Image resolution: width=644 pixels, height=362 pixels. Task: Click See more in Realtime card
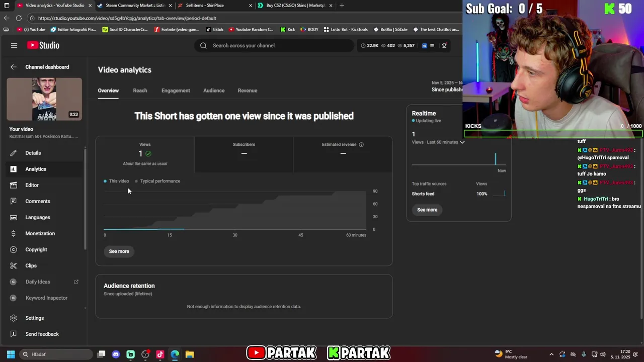[x=427, y=210]
